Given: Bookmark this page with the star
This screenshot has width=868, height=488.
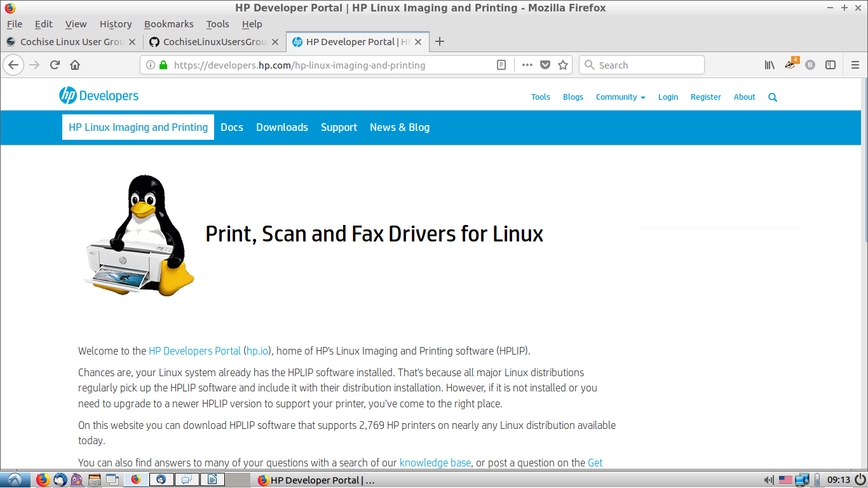Looking at the screenshot, I should click(x=562, y=65).
